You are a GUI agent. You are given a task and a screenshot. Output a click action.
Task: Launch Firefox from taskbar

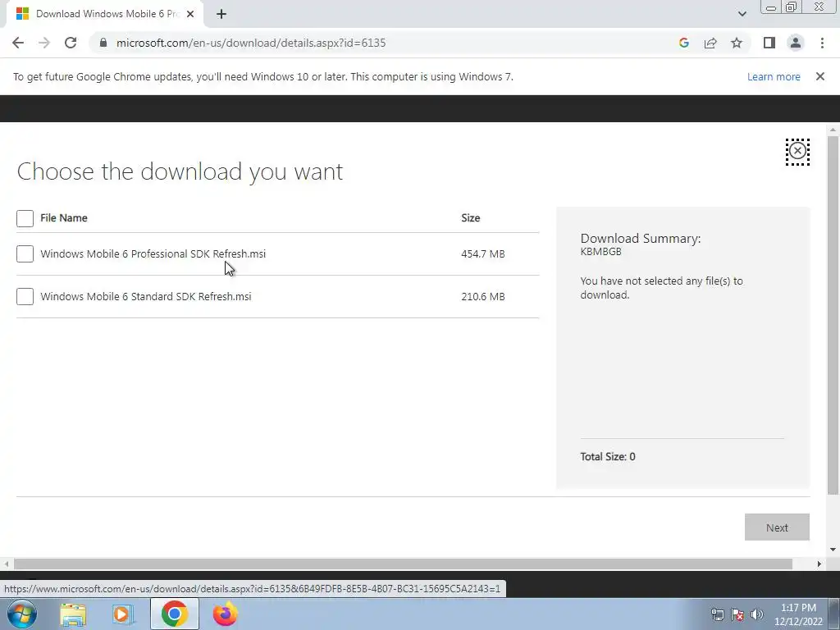click(x=225, y=614)
